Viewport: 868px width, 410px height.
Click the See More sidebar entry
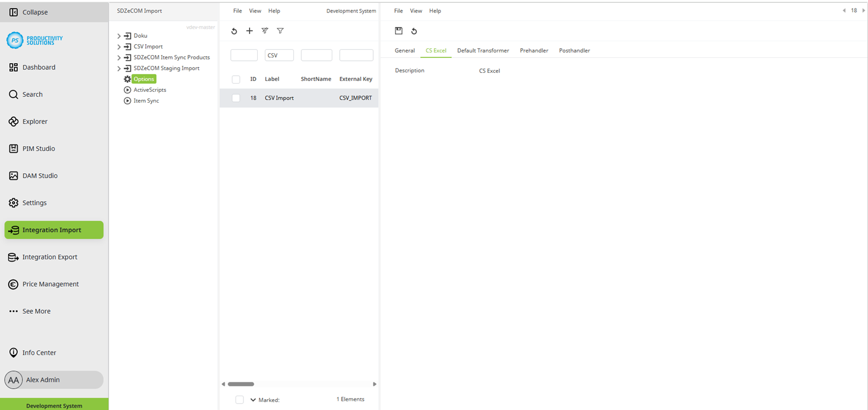tap(37, 311)
